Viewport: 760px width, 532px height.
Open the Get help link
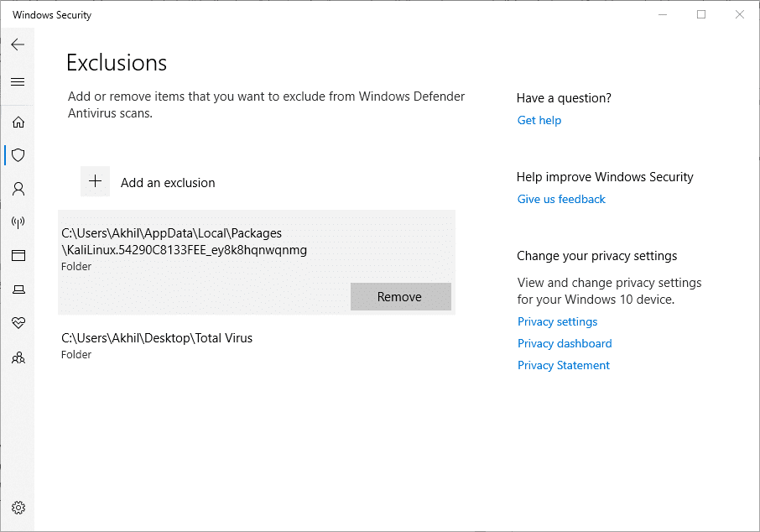point(539,120)
